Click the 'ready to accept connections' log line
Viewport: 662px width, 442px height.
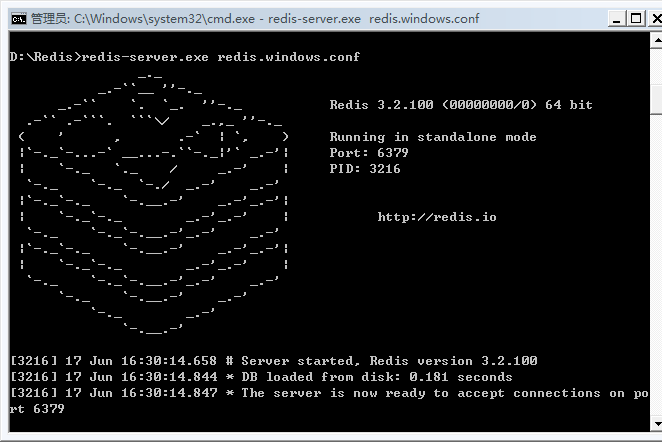pyautogui.click(x=329, y=393)
